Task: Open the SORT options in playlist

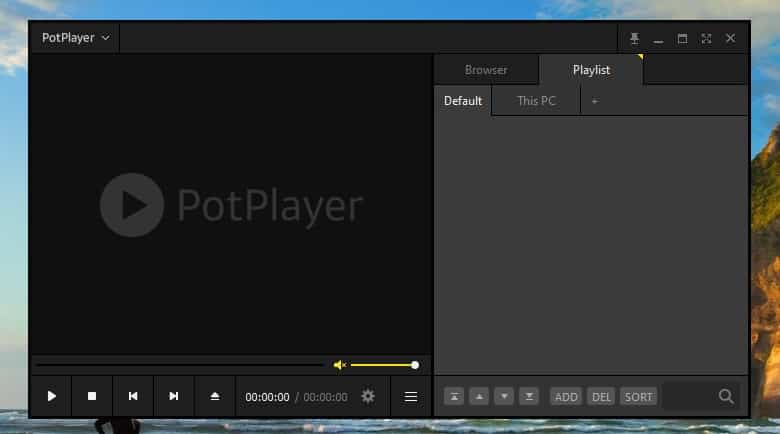Action: click(x=638, y=396)
